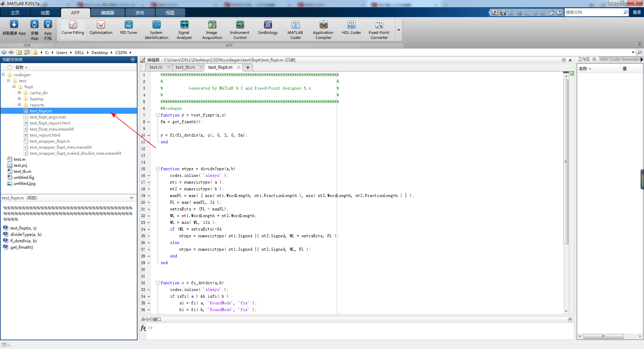Collapse the divideType function fold marker
This screenshot has height=349, width=644.
158,169
